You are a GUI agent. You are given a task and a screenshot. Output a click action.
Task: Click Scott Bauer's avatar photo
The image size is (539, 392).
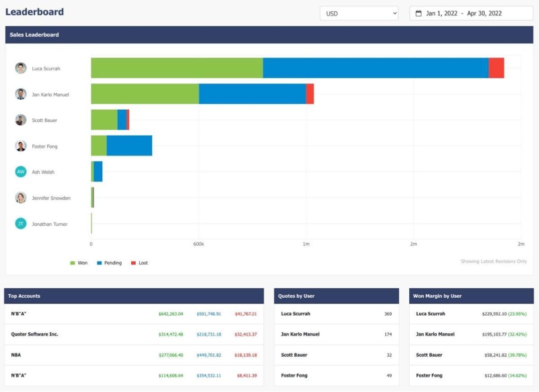coord(20,120)
